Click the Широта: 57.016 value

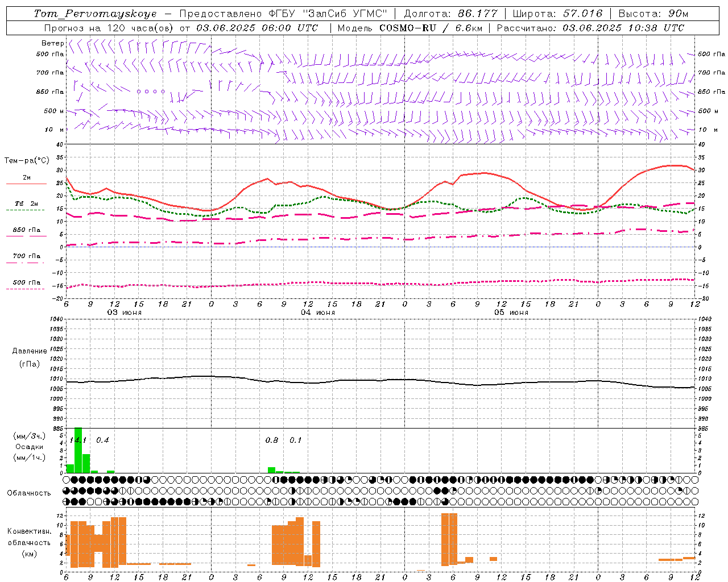click(557, 14)
